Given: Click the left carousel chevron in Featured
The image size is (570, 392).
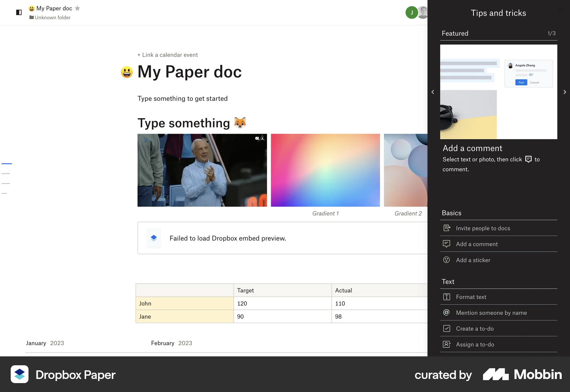Looking at the screenshot, I should [x=433, y=92].
